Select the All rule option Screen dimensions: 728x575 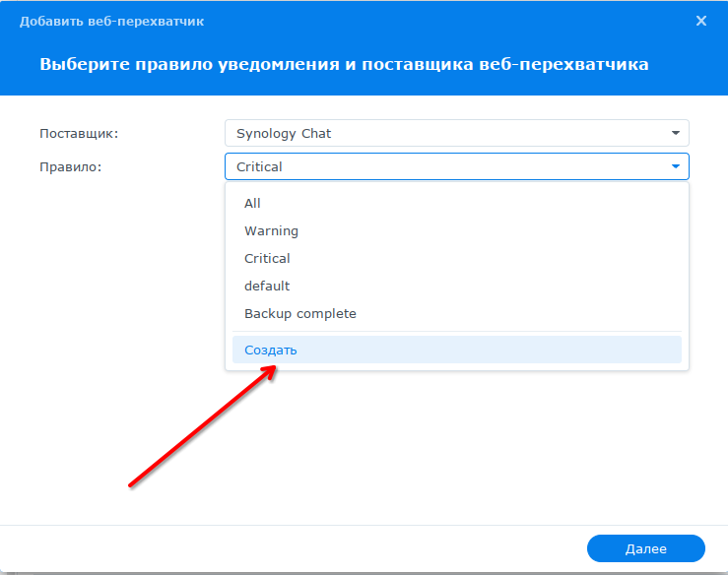coord(457,203)
